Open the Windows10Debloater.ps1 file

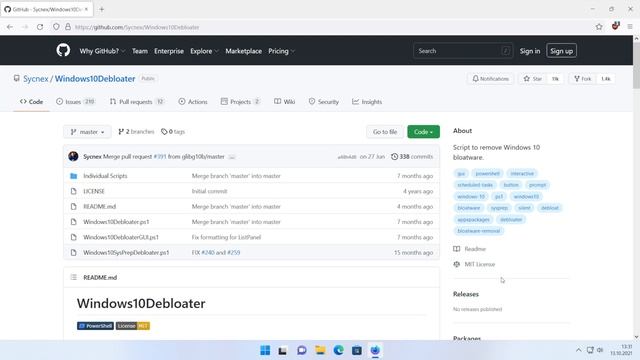coord(116,222)
